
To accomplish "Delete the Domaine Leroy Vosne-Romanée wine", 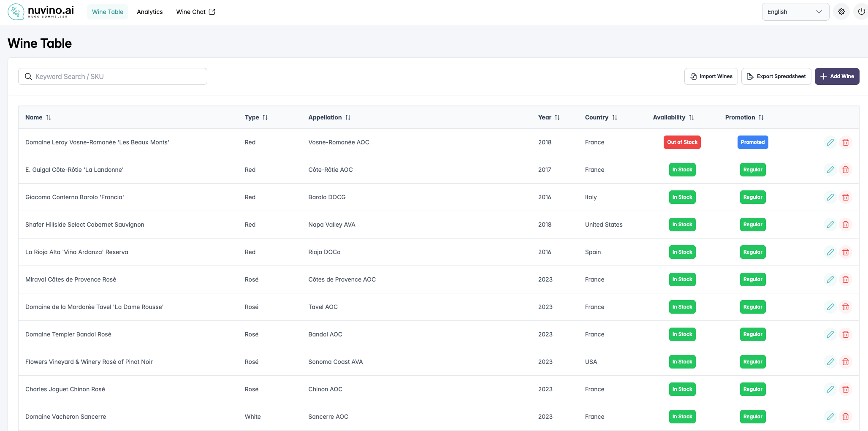I will coord(846,142).
